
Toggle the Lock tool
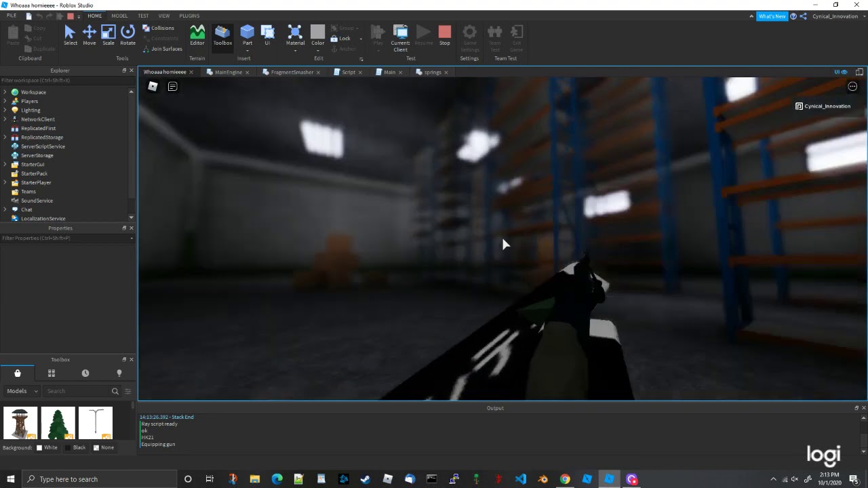340,38
